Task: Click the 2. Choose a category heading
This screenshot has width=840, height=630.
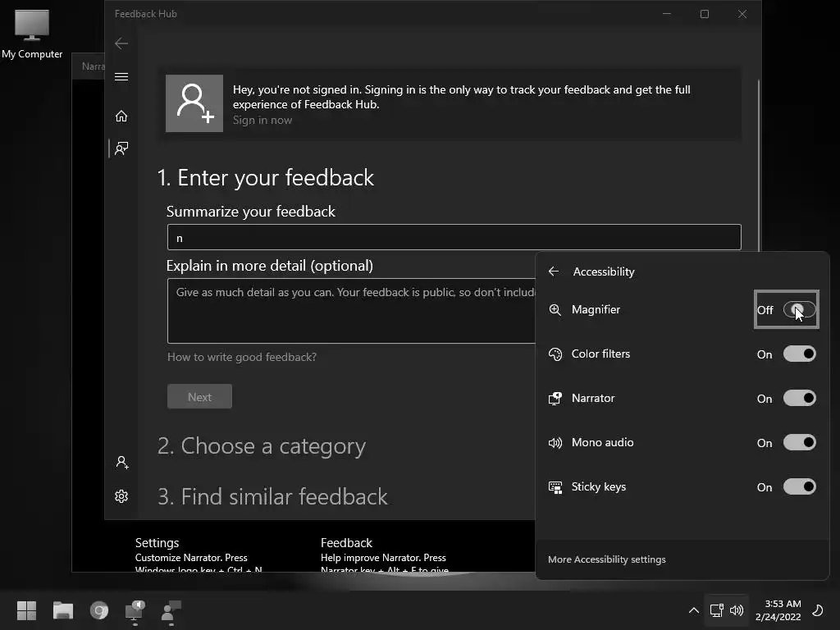Action: coord(262,446)
